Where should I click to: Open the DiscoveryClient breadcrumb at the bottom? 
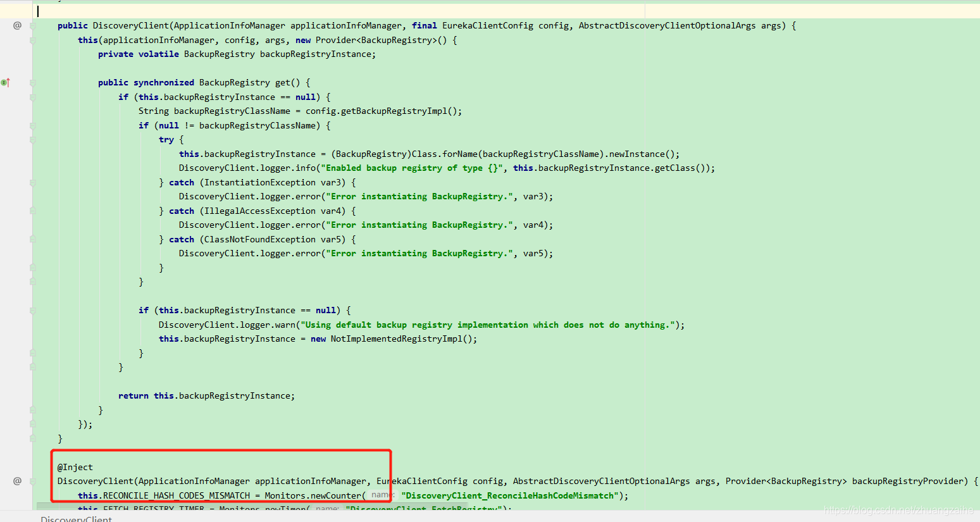76,519
